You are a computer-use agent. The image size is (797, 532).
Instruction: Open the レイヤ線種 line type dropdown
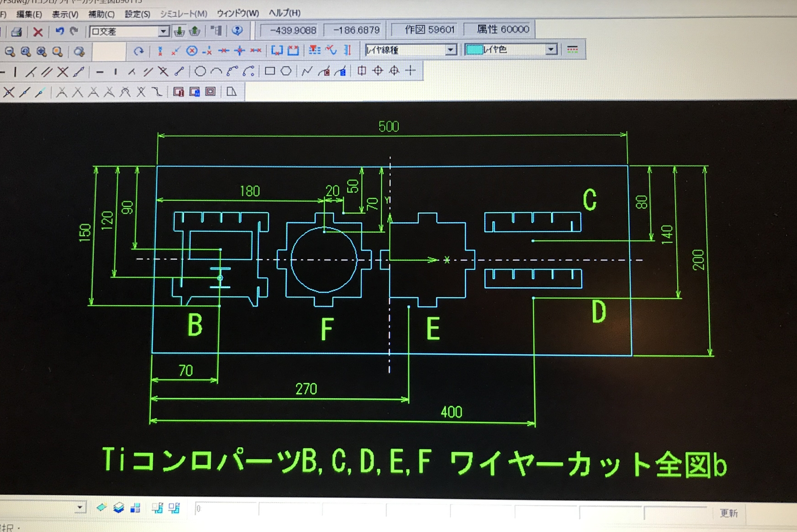point(451,49)
